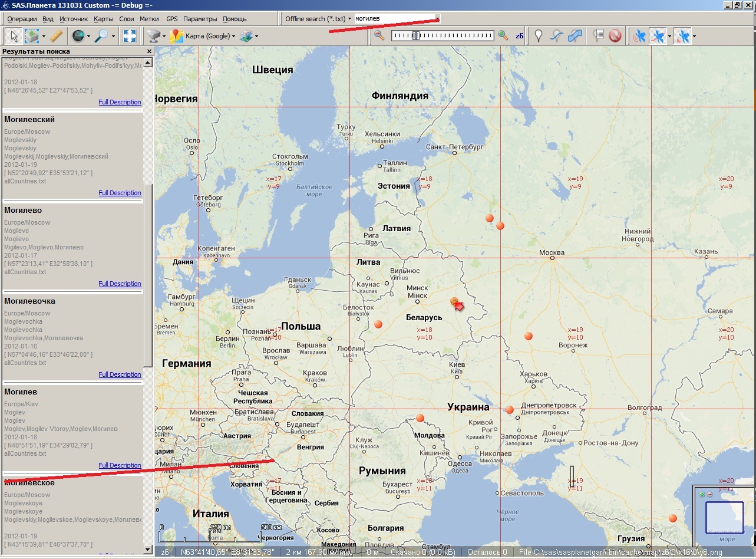The image size is (756, 559).
Task: Open Full Description link for Могилевочка
Action: click(120, 374)
